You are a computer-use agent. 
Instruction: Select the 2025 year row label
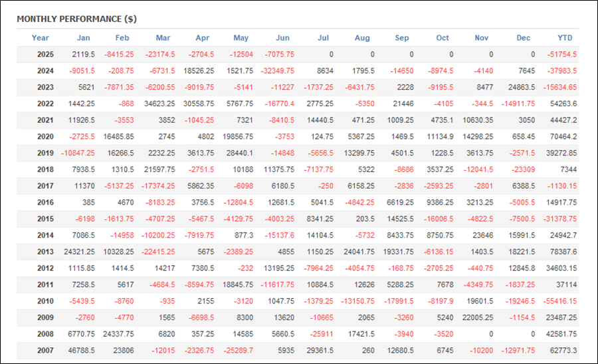point(45,54)
